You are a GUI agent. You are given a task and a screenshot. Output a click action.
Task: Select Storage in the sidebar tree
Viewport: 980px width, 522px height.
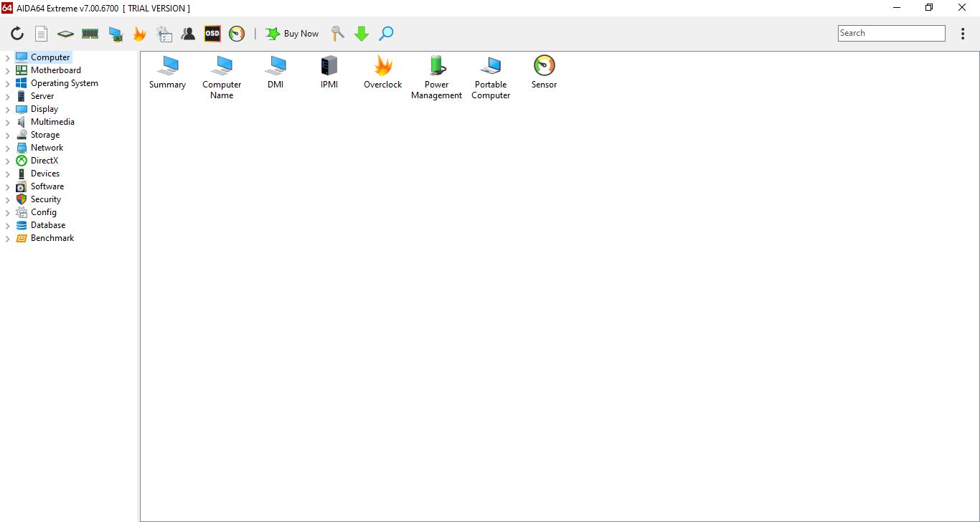(x=38, y=135)
